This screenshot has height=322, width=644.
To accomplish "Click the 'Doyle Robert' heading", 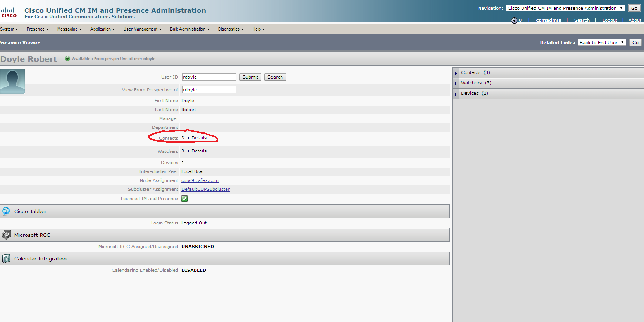I will coord(29,59).
